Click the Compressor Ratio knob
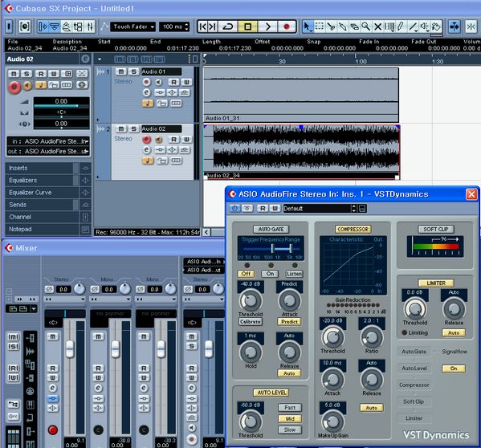 372,337
